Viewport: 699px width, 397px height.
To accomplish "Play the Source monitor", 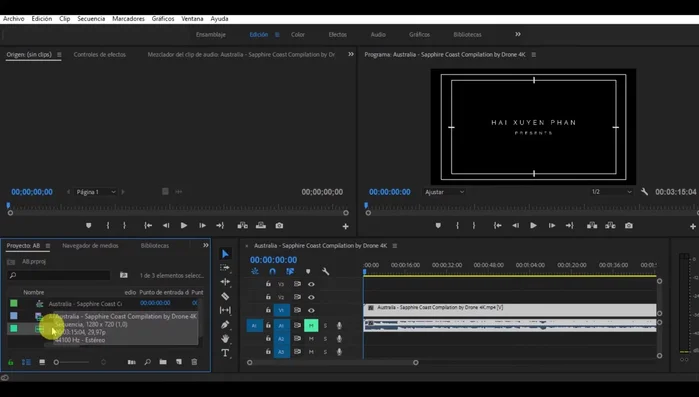I will [184, 225].
